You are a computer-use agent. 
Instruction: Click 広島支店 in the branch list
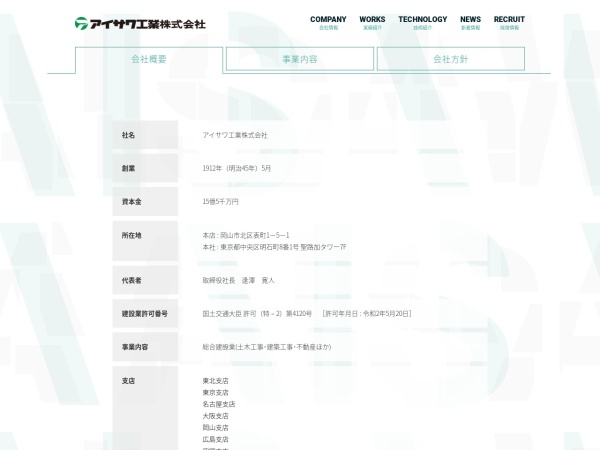pos(215,439)
